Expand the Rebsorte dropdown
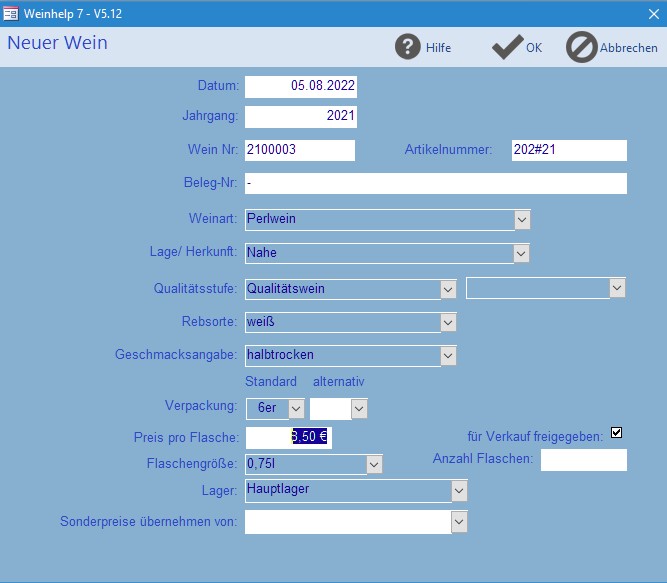 pos(448,322)
